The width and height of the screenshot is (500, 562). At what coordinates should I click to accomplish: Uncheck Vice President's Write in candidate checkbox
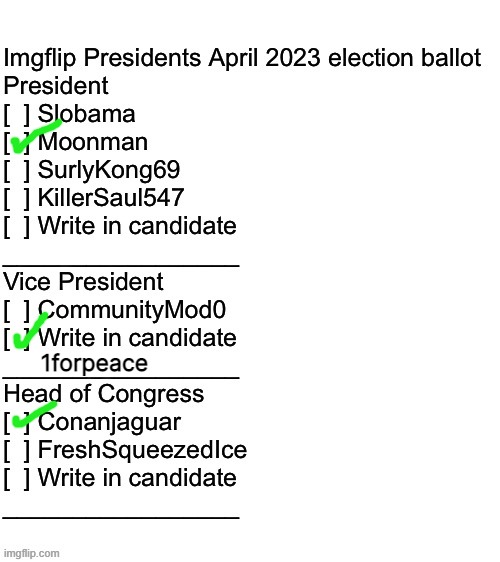[16, 339]
